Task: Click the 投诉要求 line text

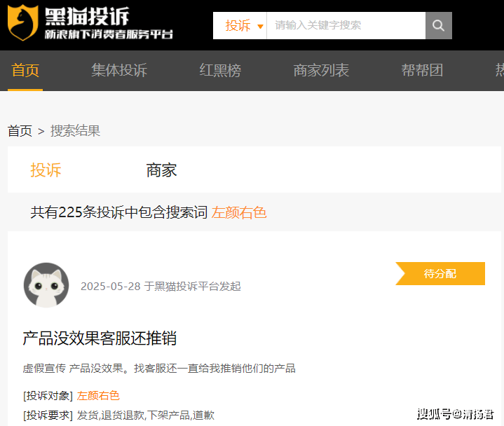Action: click(x=118, y=415)
